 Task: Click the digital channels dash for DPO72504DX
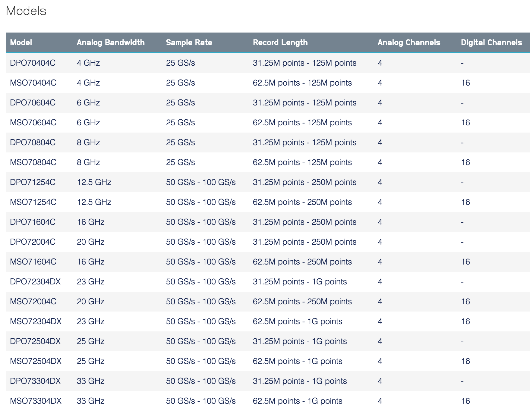point(462,342)
